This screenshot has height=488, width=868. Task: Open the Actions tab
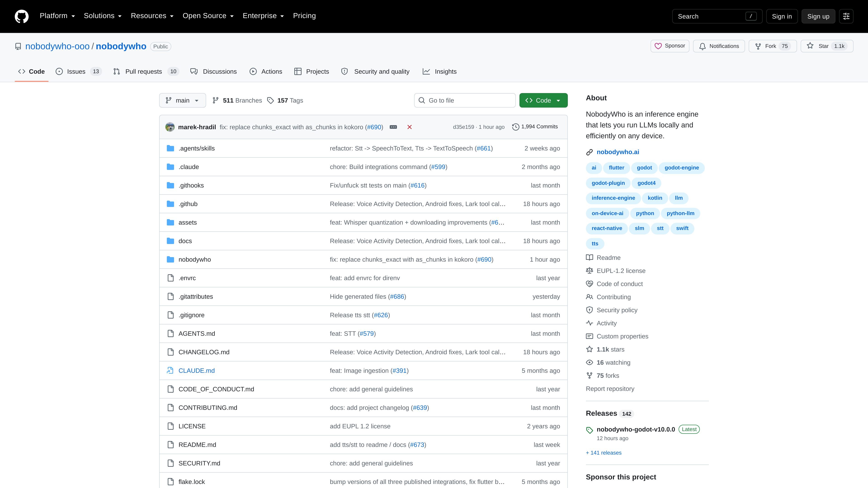coord(266,71)
